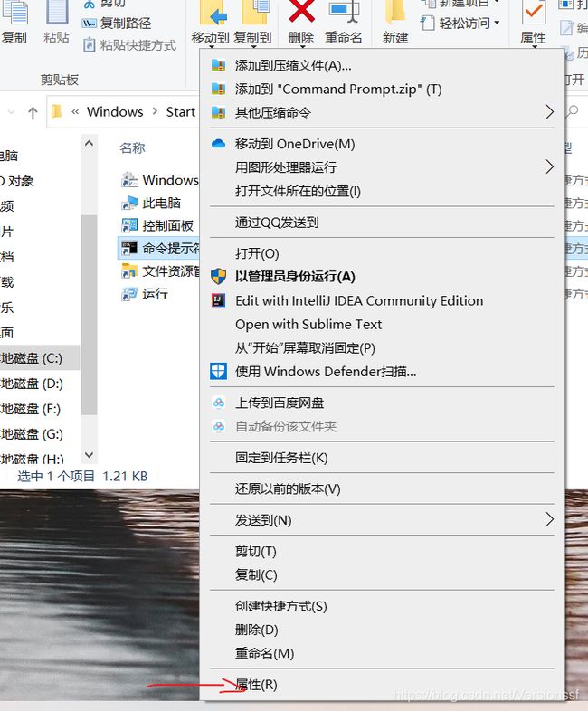
Task: Choose Move to OneDrive
Action: [382, 144]
